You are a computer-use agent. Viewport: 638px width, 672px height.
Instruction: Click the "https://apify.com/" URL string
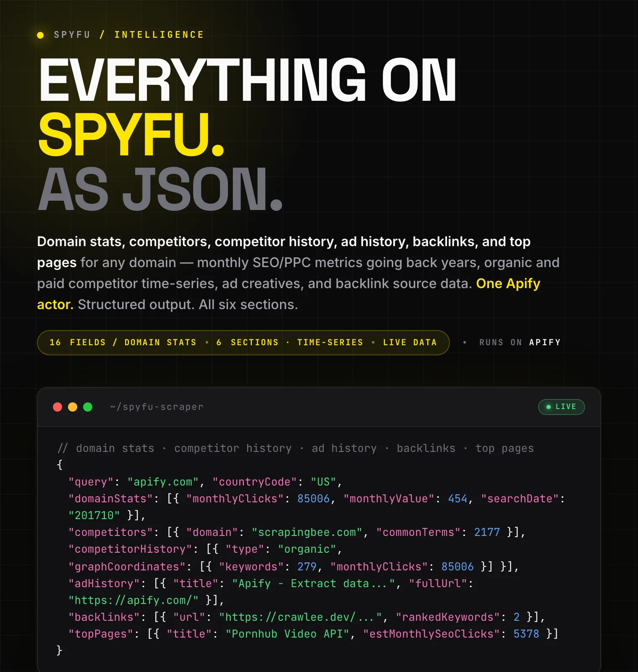coord(133,600)
